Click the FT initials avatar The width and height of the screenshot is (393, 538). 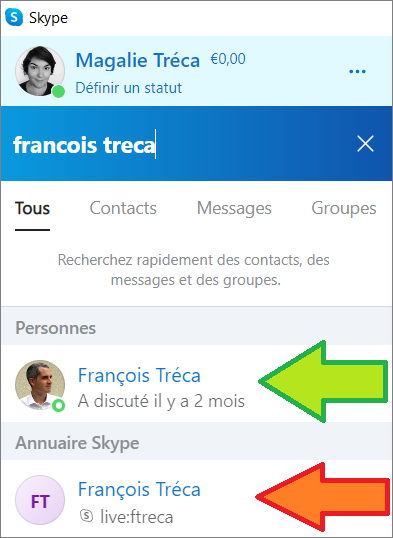pos(40,500)
